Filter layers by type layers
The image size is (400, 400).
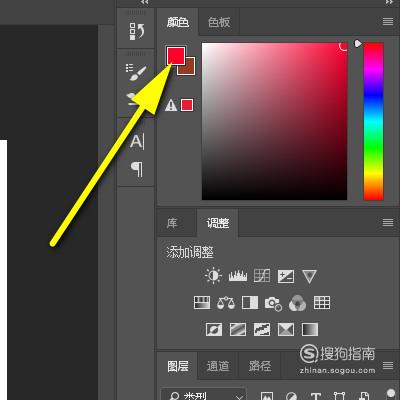click(x=316, y=396)
